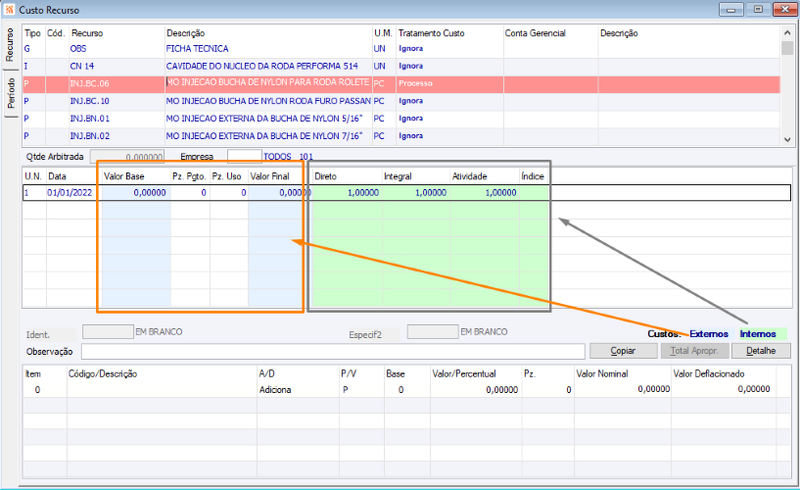Minimize the Custo Recurso window
The height and width of the screenshot is (490, 800).
[731, 10]
